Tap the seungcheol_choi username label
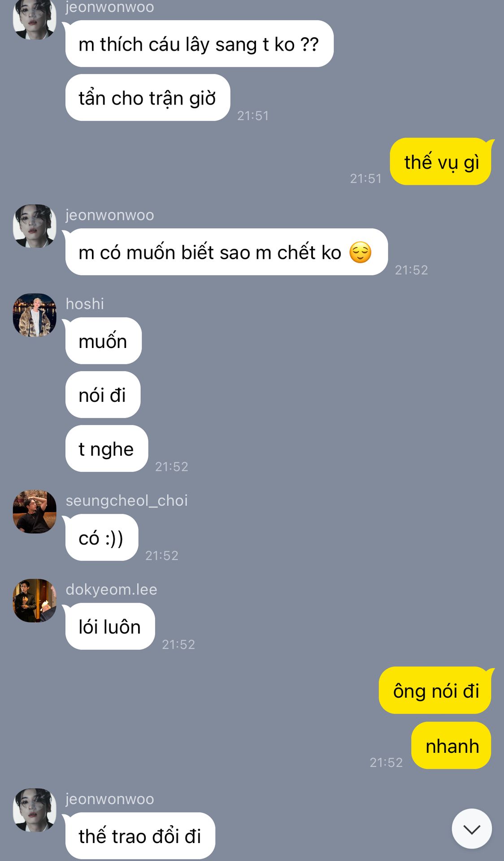This screenshot has height=861, width=504. click(127, 500)
